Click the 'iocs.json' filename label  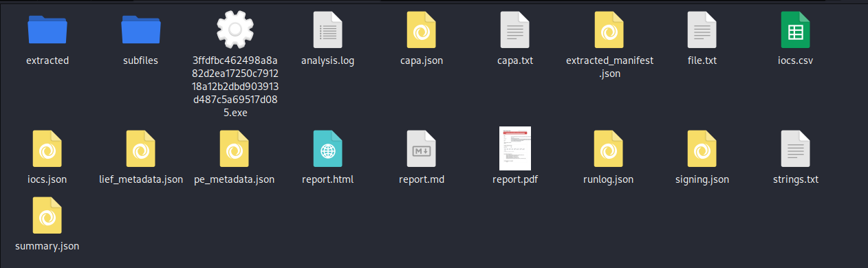pyautogui.click(x=47, y=180)
